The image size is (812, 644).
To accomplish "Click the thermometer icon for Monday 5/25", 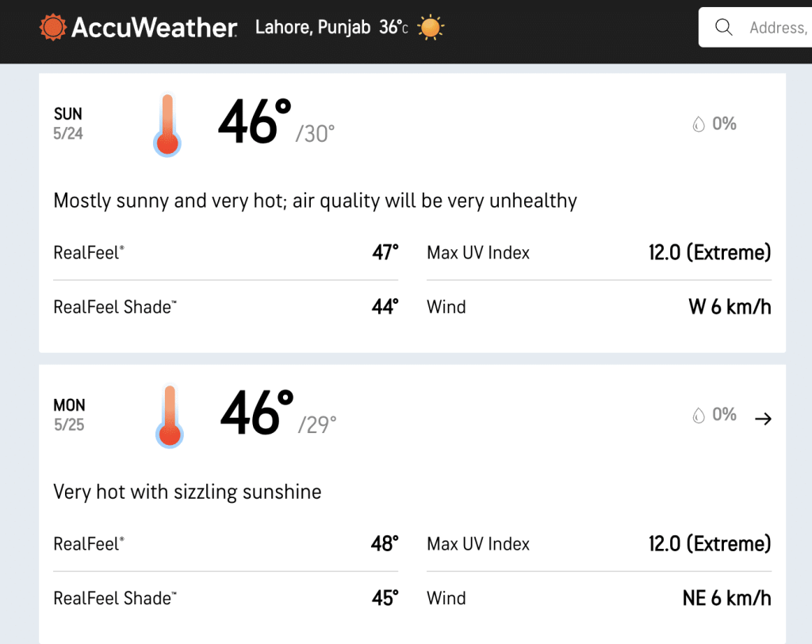I will 170,416.
